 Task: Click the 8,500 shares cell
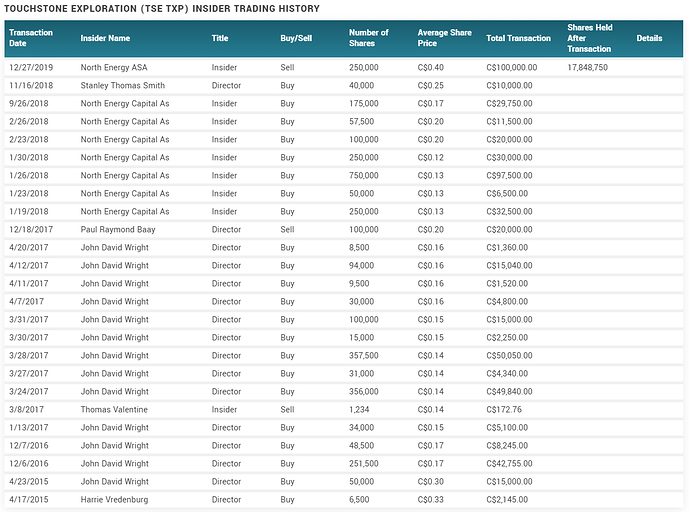click(359, 248)
